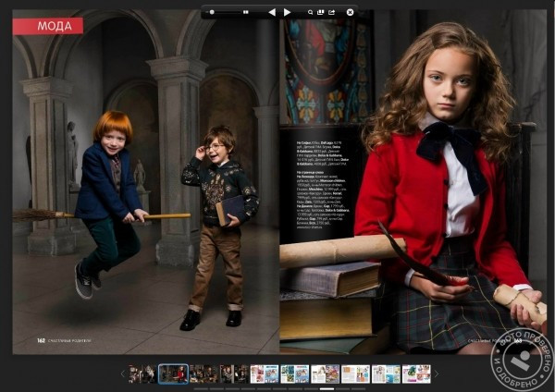Close the viewer with the X icon
The width and height of the screenshot is (555, 392).
coord(350,12)
